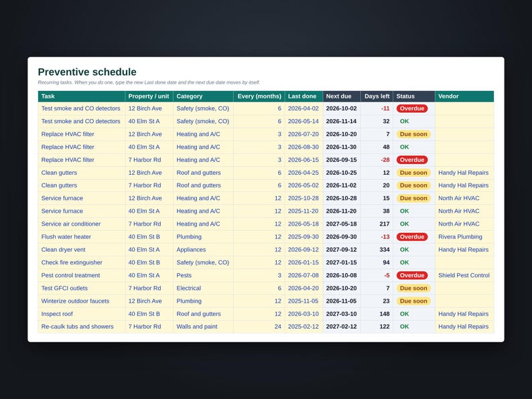Click Handy Hal Repairs in Clean dryer vent row
The width and height of the screenshot is (532, 399).
[x=464, y=250]
